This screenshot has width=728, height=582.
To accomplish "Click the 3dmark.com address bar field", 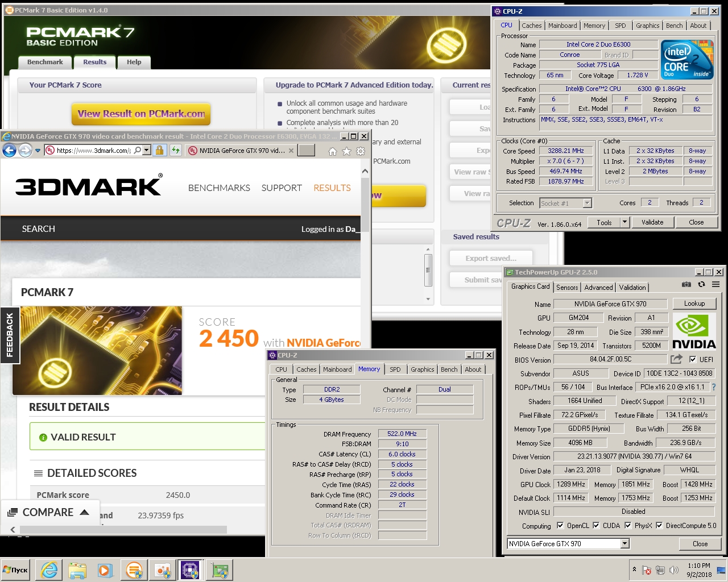I will click(93, 151).
